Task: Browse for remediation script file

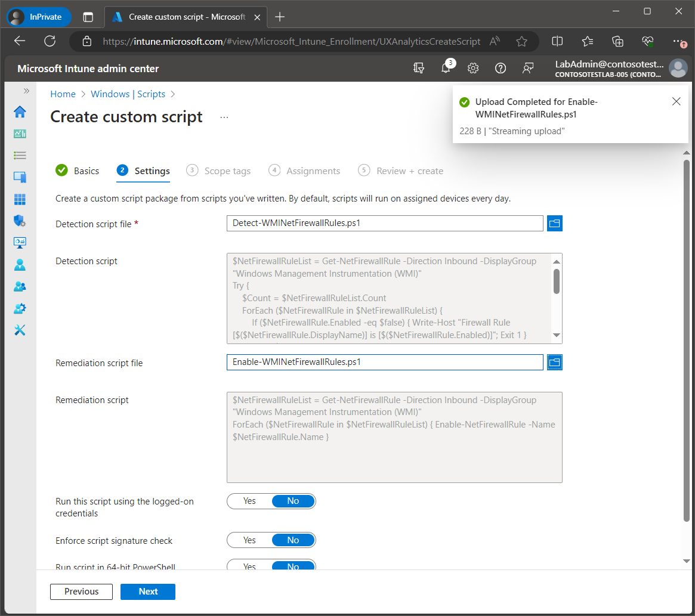Action: [x=554, y=362]
